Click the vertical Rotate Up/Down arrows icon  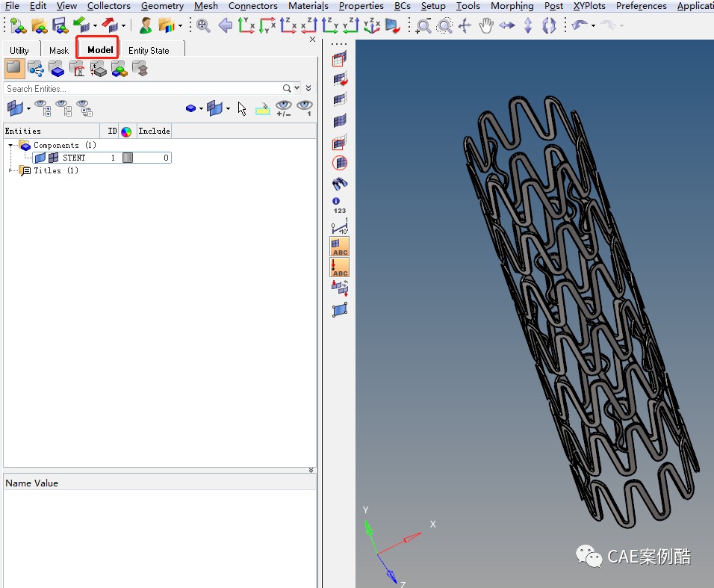pyautogui.click(x=528, y=25)
